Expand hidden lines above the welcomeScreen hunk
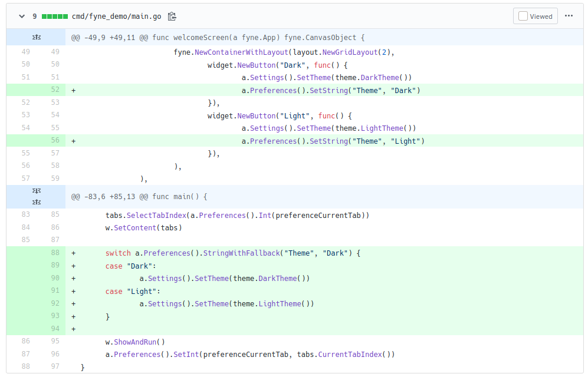This screenshot has width=588, height=377. pos(36,38)
